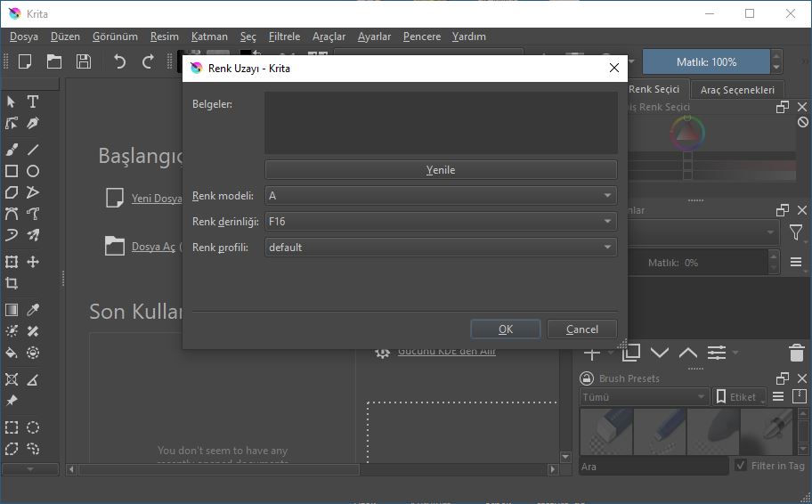The height and width of the screenshot is (504, 812).
Task: Save document using toolbar floppy icon
Action: pyautogui.click(x=84, y=61)
